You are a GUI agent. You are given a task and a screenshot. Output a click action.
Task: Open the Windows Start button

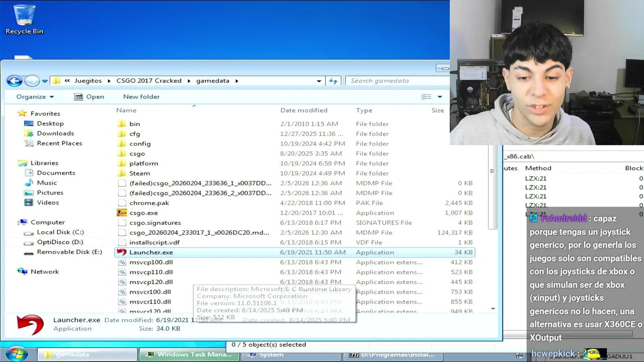16,353
